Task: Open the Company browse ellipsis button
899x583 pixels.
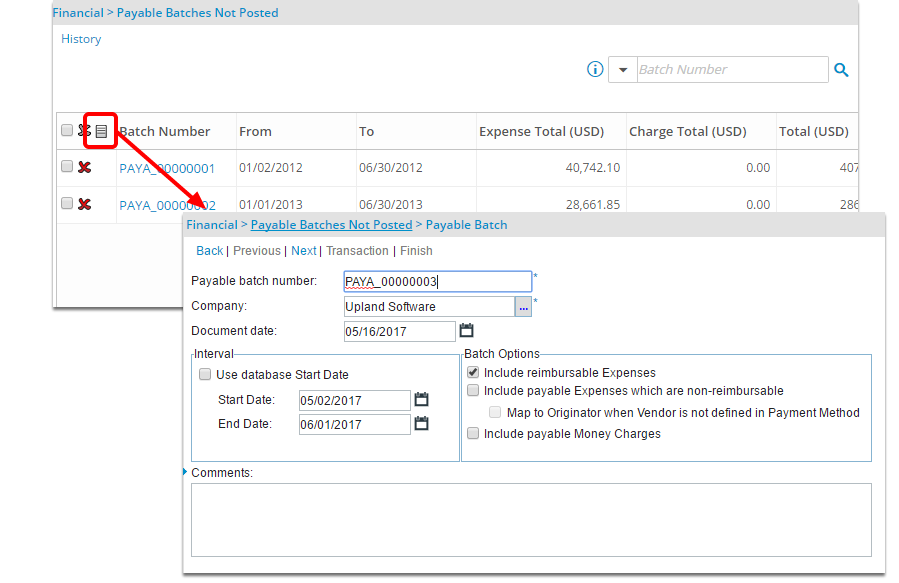Action: point(523,307)
